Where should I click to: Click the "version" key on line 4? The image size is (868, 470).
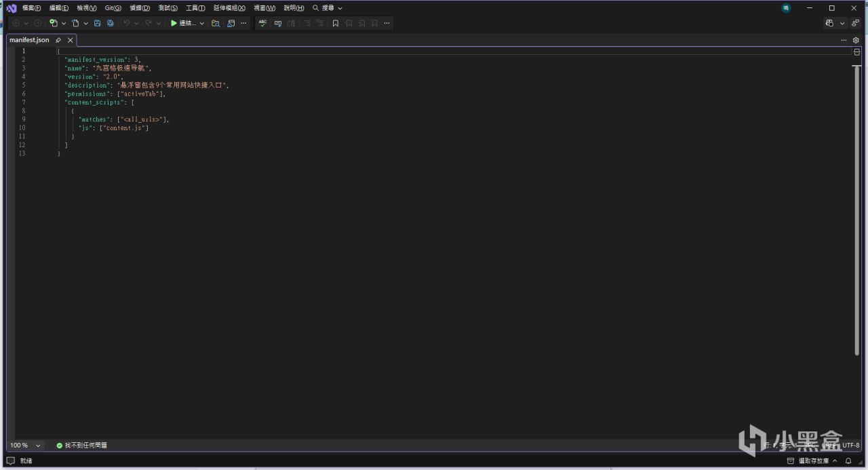coord(80,77)
